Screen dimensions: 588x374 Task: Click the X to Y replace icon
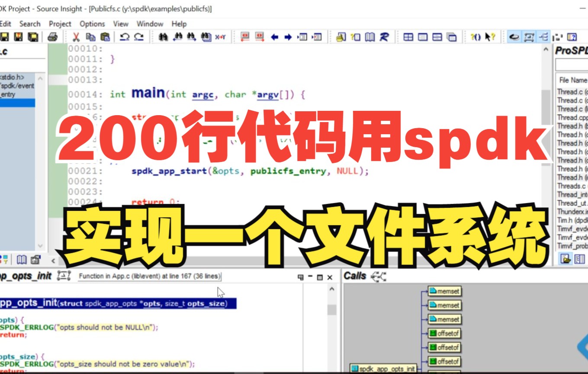221,37
